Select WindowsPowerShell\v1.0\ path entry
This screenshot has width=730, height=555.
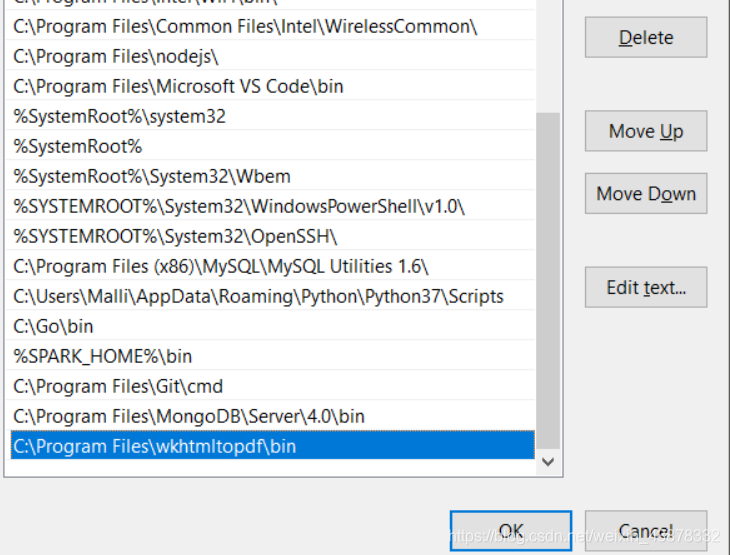tap(270, 206)
